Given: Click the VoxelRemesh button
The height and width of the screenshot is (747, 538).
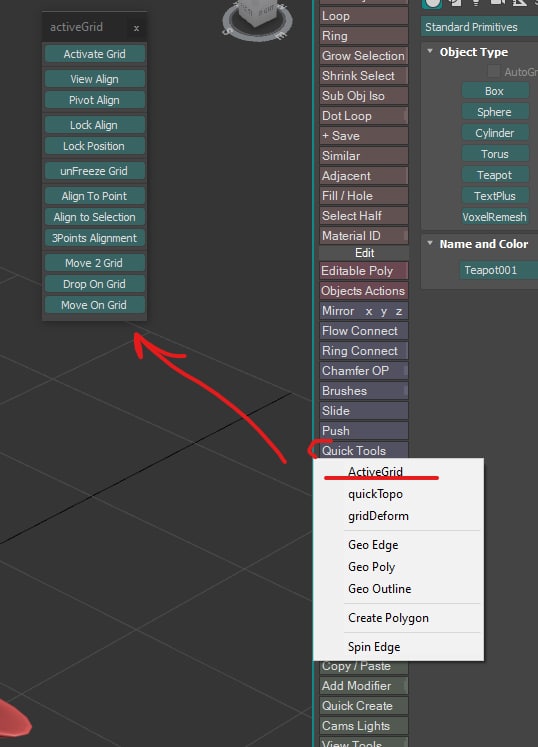Looking at the screenshot, I should [495, 217].
